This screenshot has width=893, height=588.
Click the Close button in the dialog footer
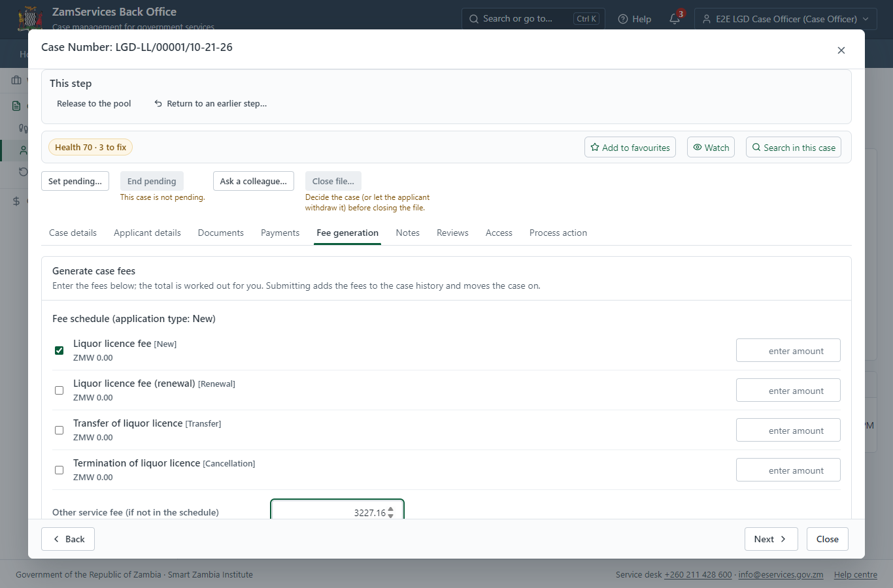pyautogui.click(x=828, y=539)
